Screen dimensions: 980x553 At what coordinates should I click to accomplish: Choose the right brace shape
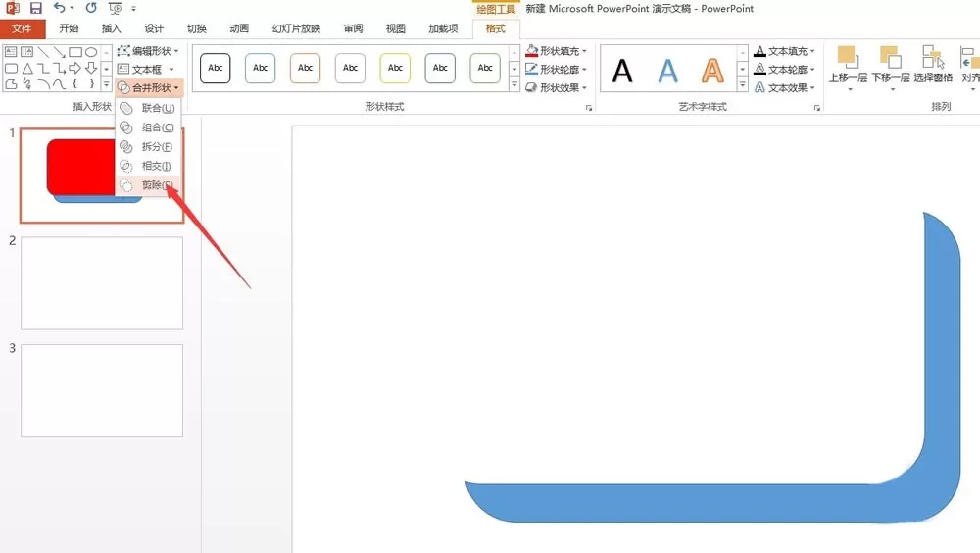91,83
